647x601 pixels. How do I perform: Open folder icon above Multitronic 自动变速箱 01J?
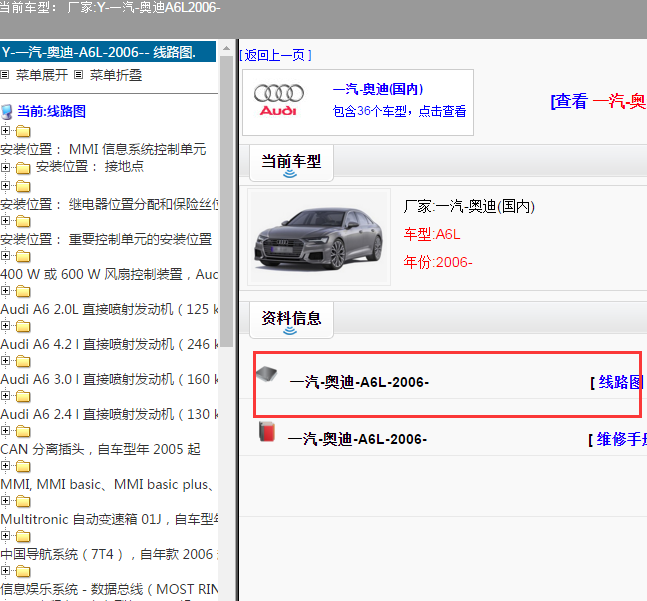(x=23, y=502)
